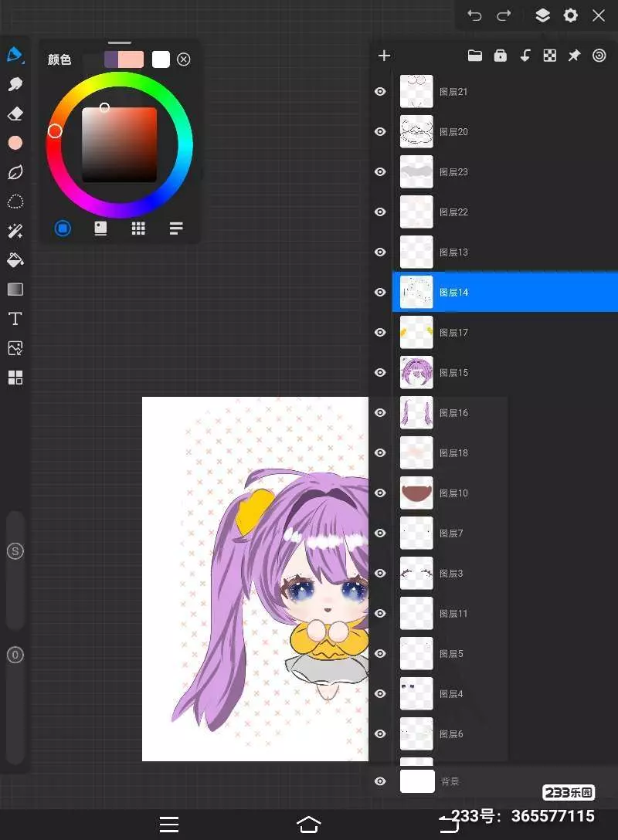
Task: Close the color panel
Action: pos(183,59)
